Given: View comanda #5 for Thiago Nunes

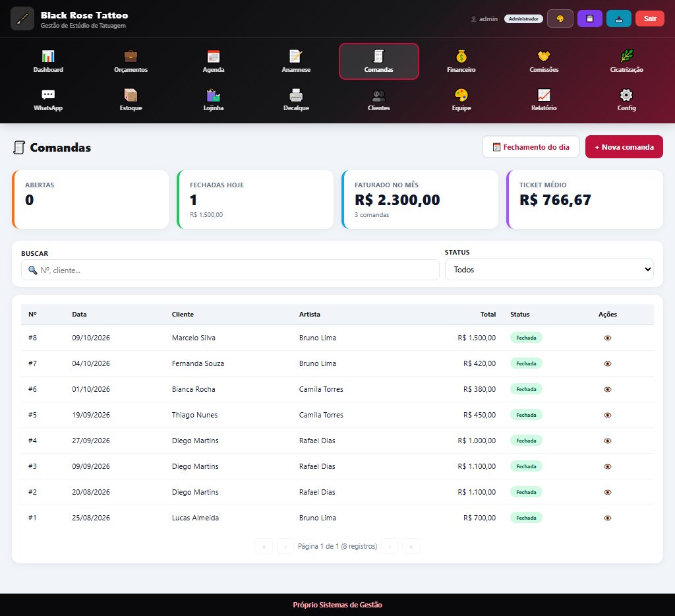Looking at the screenshot, I should tap(607, 416).
